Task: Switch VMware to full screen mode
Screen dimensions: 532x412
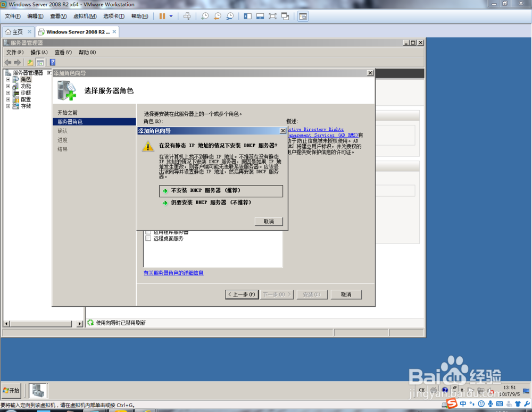Action: point(272,16)
